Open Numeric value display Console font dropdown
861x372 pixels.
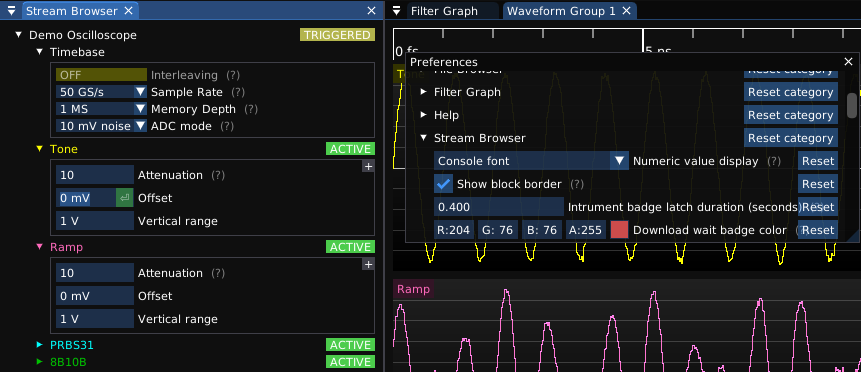pos(532,161)
